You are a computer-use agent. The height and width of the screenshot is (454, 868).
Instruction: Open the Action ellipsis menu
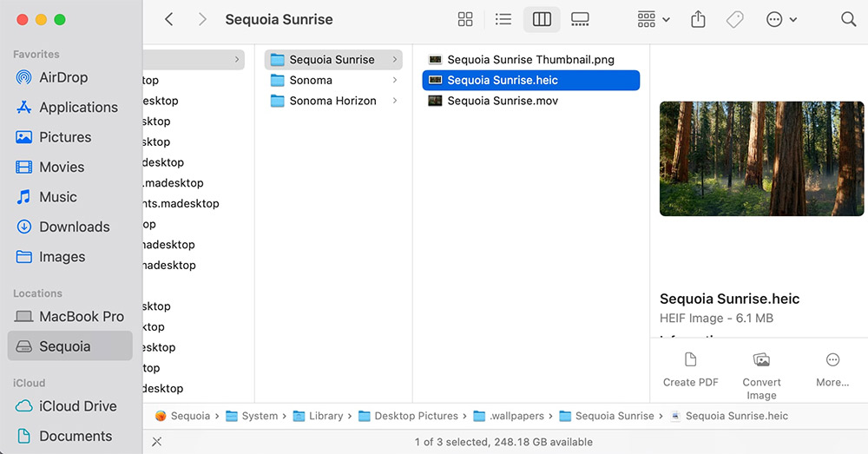click(781, 19)
